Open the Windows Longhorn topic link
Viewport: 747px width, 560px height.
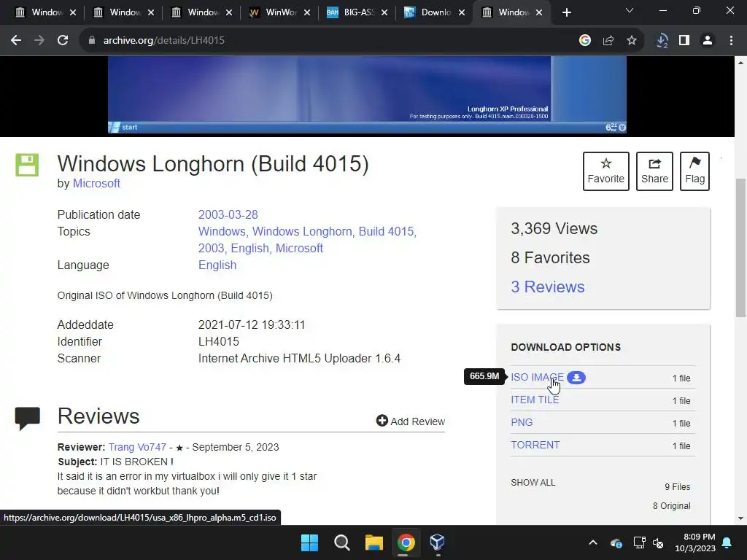(x=302, y=231)
